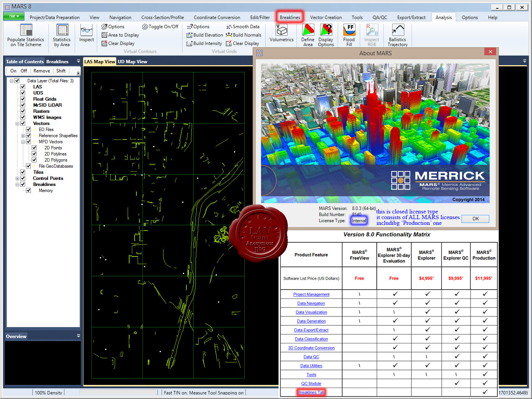Image resolution: width=532 pixels, height=399 pixels.
Task: Toggle the LAS layer checkbox
Action: pos(23,87)
